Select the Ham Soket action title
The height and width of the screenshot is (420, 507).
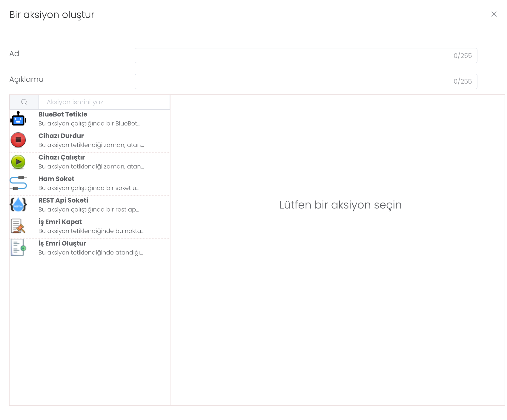(x=56, y=179)
